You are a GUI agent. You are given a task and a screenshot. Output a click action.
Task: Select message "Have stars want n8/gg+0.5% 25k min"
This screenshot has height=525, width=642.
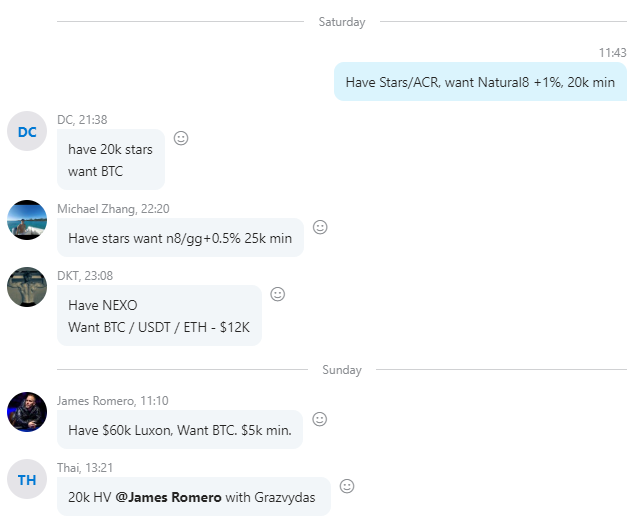point(180,238)
